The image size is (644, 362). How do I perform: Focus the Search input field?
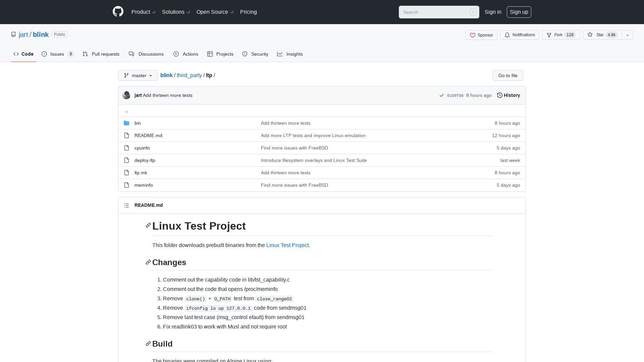(x=439, y=12)
